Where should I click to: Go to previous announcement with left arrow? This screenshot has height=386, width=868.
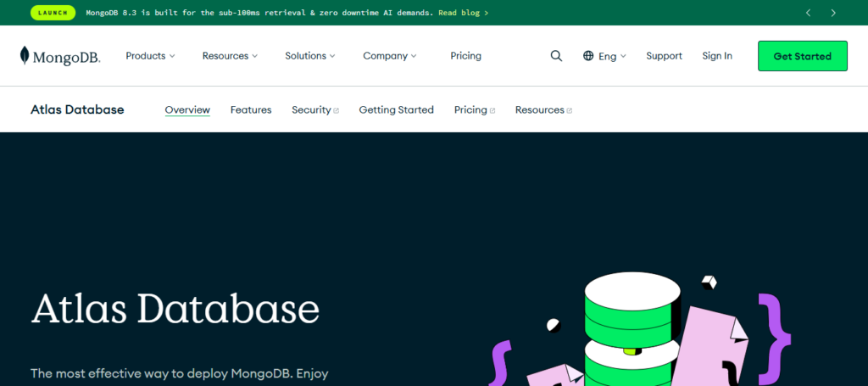point(808,13)
